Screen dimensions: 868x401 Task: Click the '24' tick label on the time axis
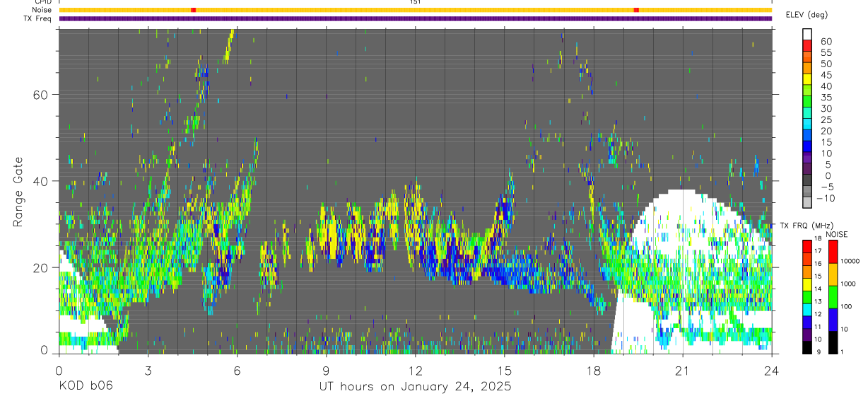coord(771,370)
